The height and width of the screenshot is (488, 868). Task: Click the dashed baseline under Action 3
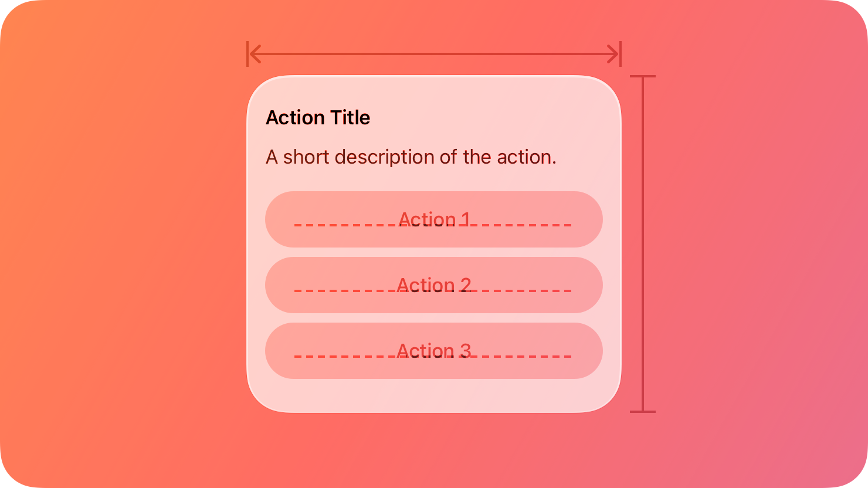434,356
